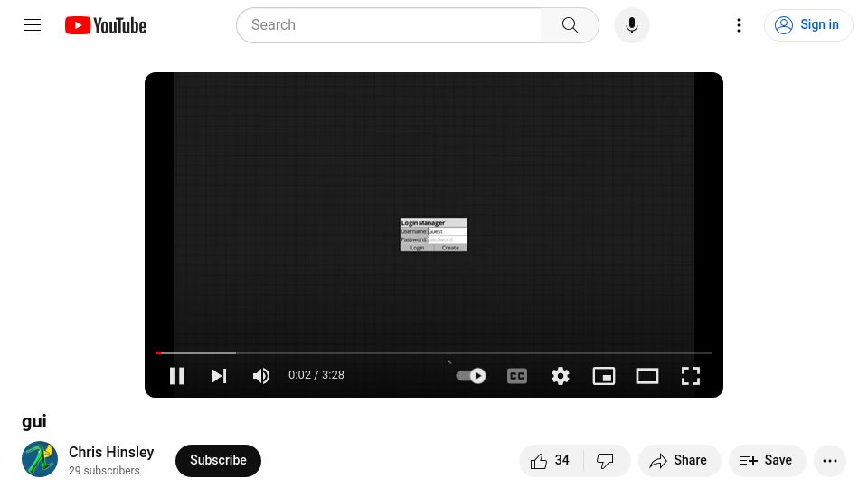Dislike the video with thumbs down
The width and height of the screenshot is (868, 488).
click(606, 460)
